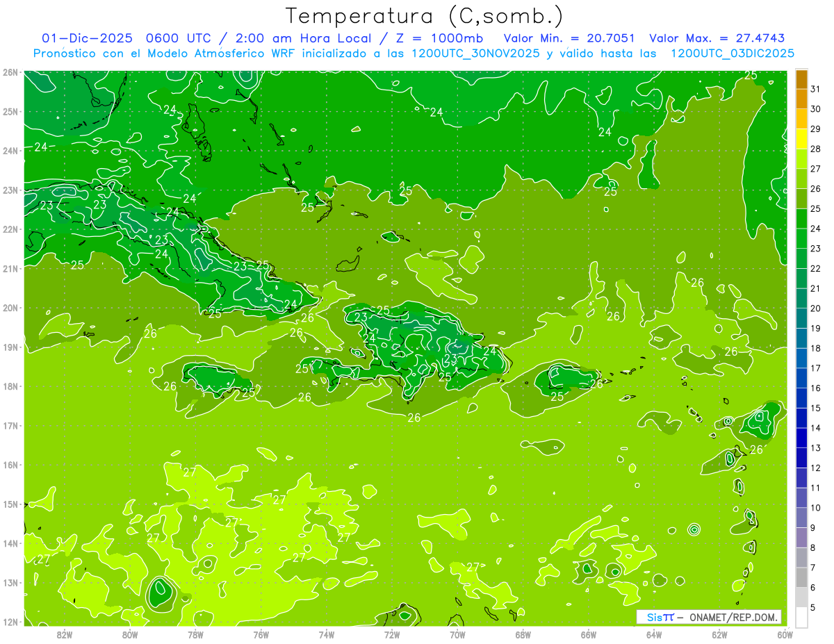Click the "12N" latitude axis label
This screenshot has height=644, width=834.
[x=10, y=622]
